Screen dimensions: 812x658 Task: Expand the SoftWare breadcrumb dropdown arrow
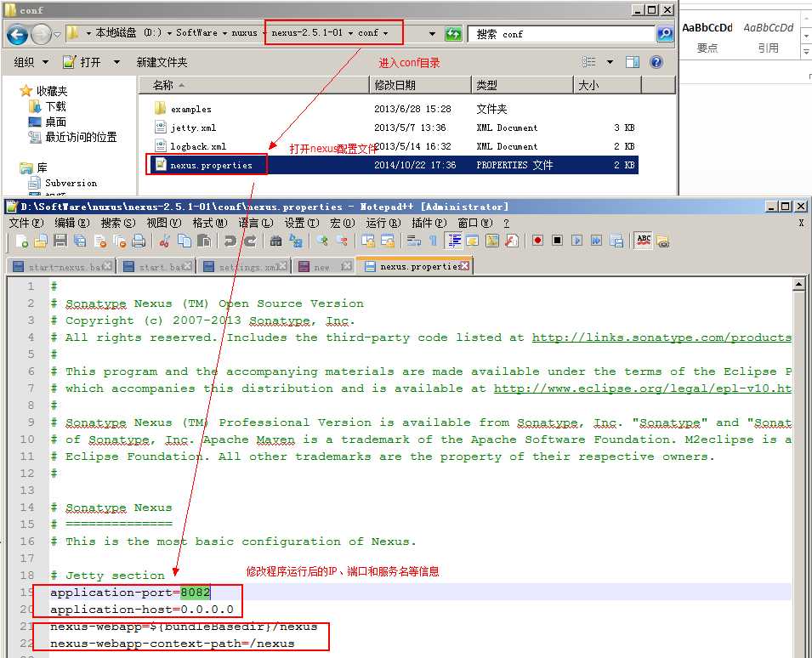click(x=224, y=33)
